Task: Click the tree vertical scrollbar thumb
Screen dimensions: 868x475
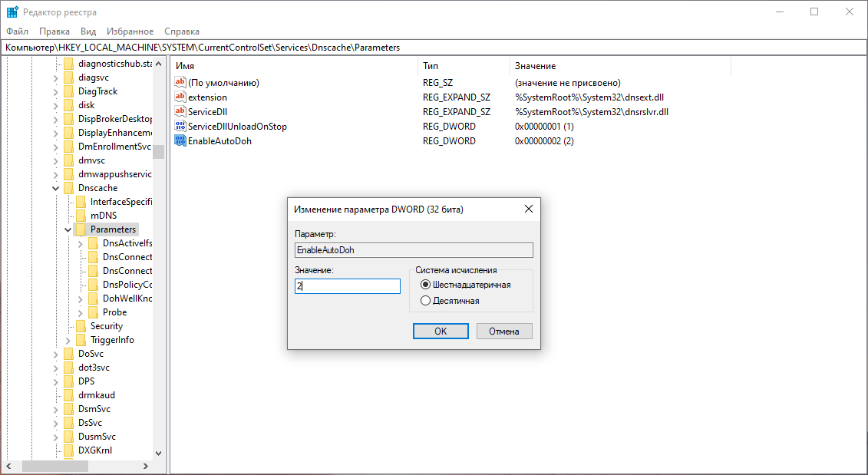Action: [x=159, y=152]
